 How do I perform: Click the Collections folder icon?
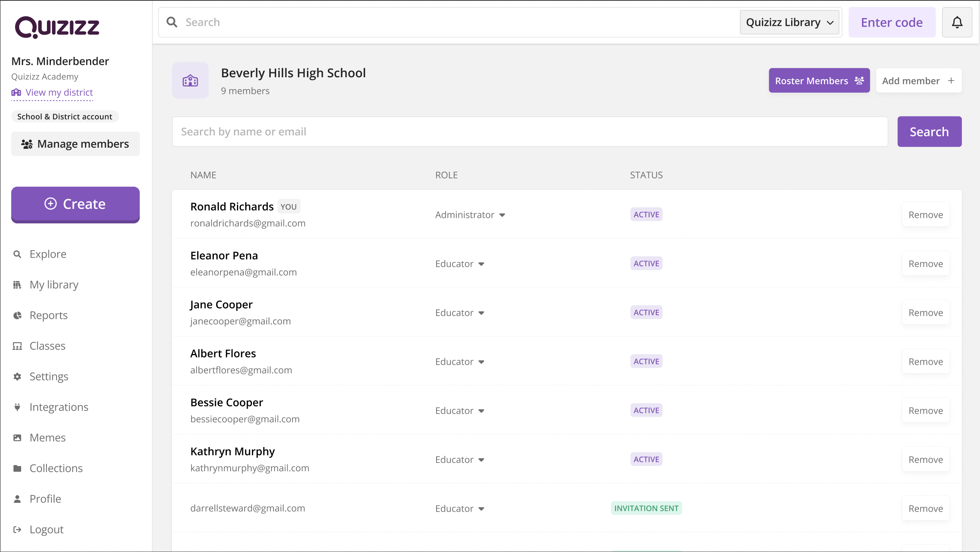tap(17, 468)
